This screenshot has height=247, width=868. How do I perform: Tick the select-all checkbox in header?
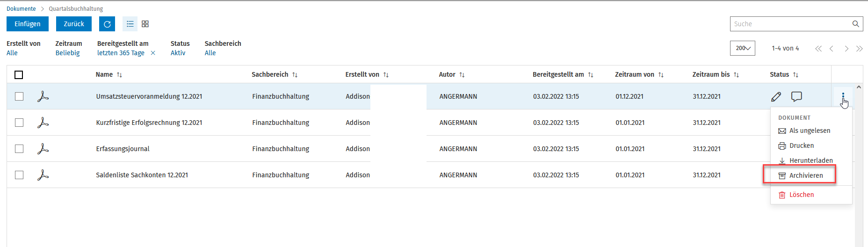[19, 75]
